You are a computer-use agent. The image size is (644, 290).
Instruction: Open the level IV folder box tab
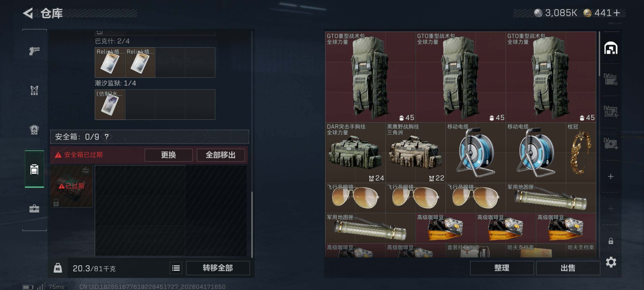point(611,80)
